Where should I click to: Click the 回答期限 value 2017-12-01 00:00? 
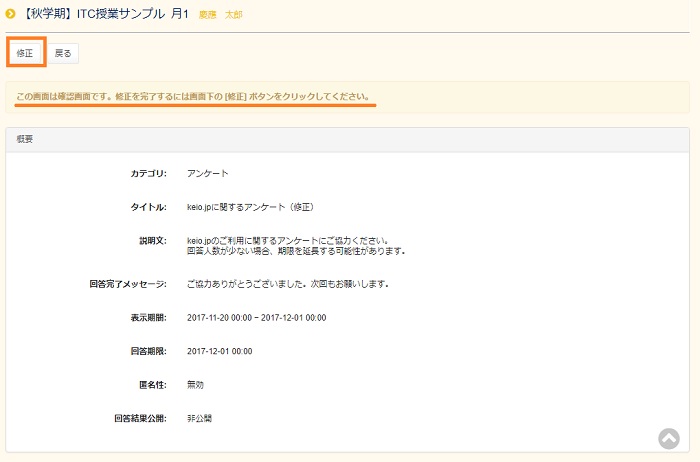pos(219,351)
